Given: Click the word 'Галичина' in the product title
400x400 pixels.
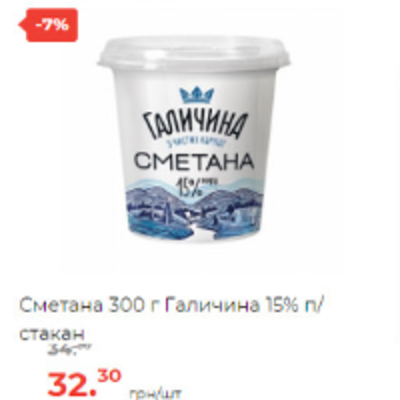Looking at the screenshot, I should coord(212,305).
